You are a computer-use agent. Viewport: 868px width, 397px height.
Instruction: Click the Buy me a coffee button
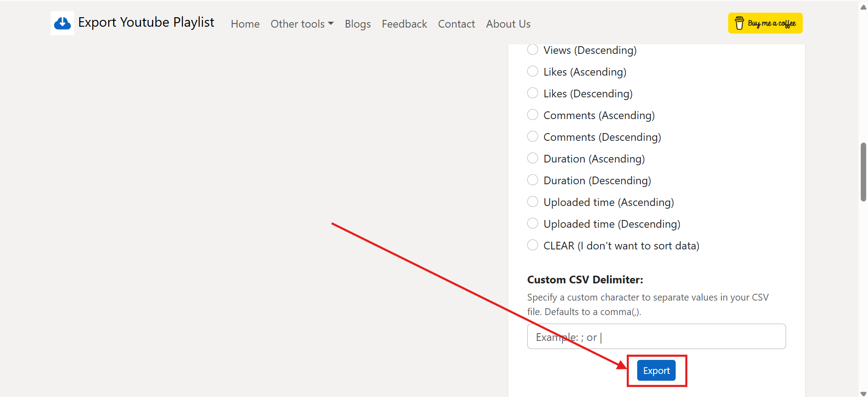click(x=765, y=23)
